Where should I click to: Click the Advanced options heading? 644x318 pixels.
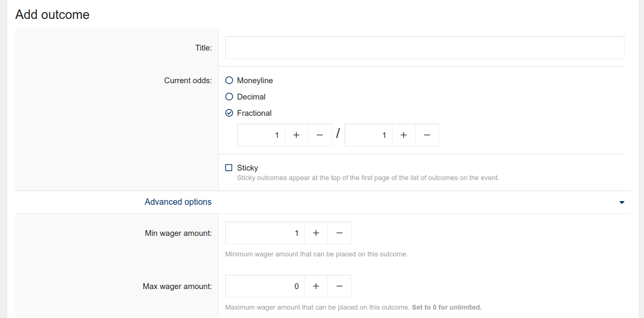(x=178, y=202)
